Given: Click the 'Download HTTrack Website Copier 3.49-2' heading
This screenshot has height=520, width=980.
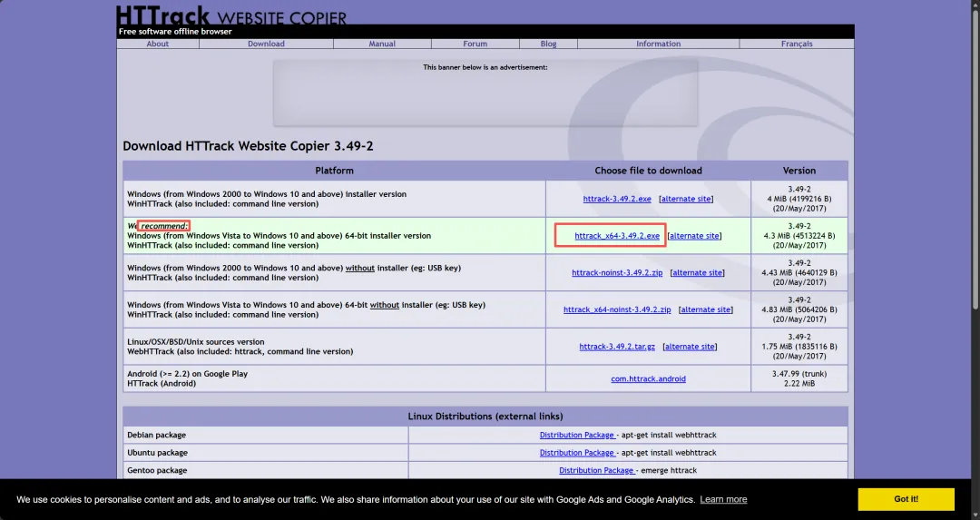Looking at the screenshot, I should click(x=248, y=145).
